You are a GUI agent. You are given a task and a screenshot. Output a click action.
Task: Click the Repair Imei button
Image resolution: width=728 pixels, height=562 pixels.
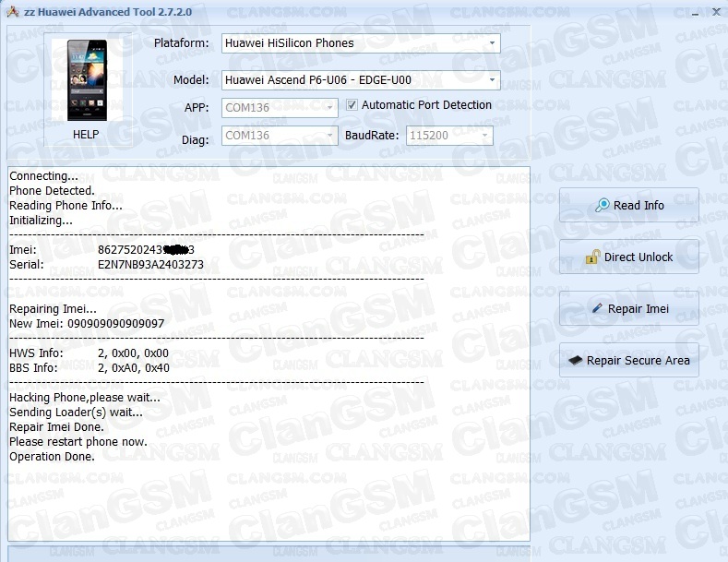pos(628,308)
